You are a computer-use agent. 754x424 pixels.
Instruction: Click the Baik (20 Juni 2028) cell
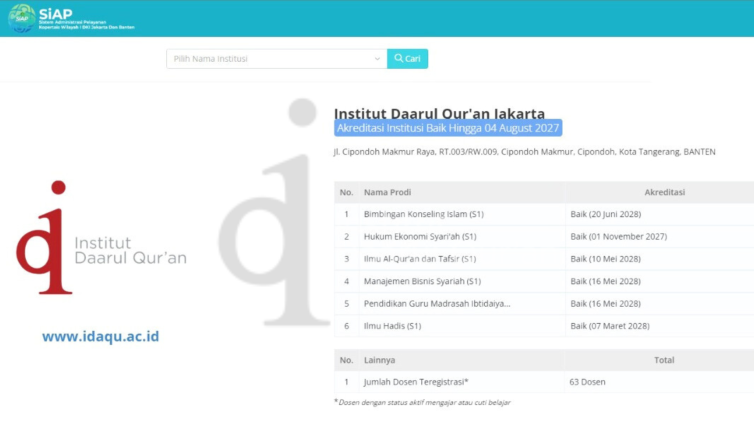[606, 214]
